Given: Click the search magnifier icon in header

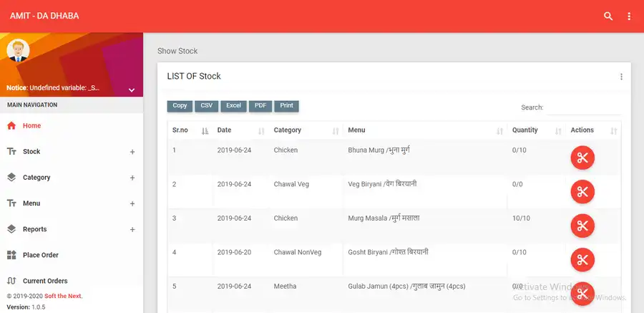Looking at the screenshot, I should (x=608, y=16).
